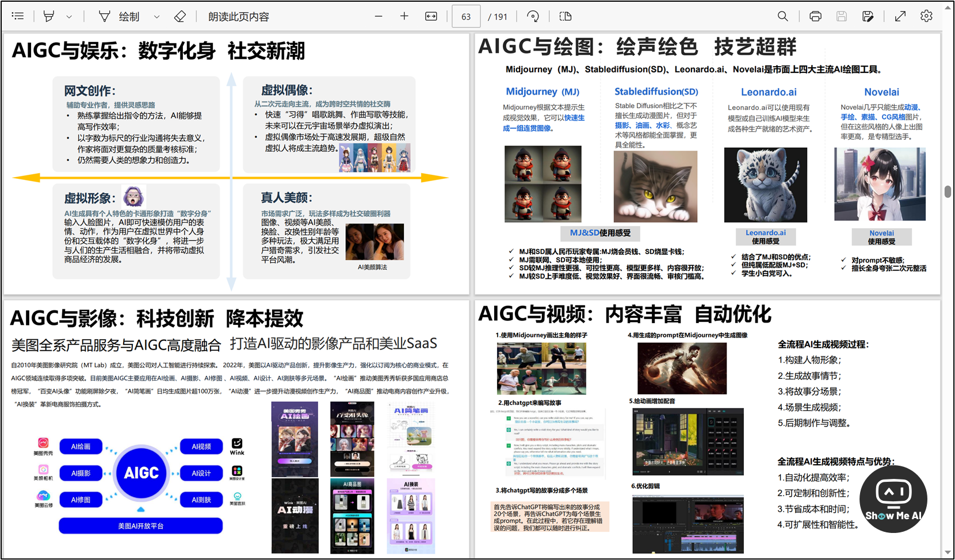Toggle fit to width view

[x=431, y=16]
